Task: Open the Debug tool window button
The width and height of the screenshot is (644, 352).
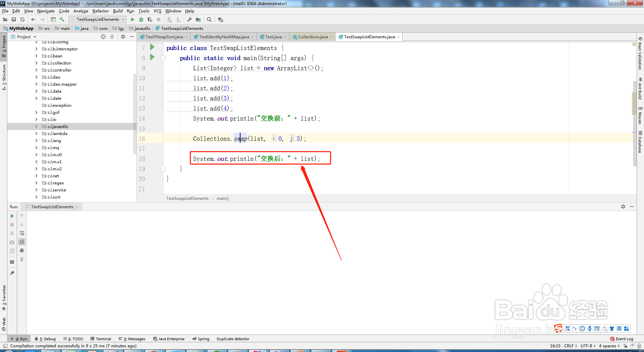Action: tap(45, 339)
